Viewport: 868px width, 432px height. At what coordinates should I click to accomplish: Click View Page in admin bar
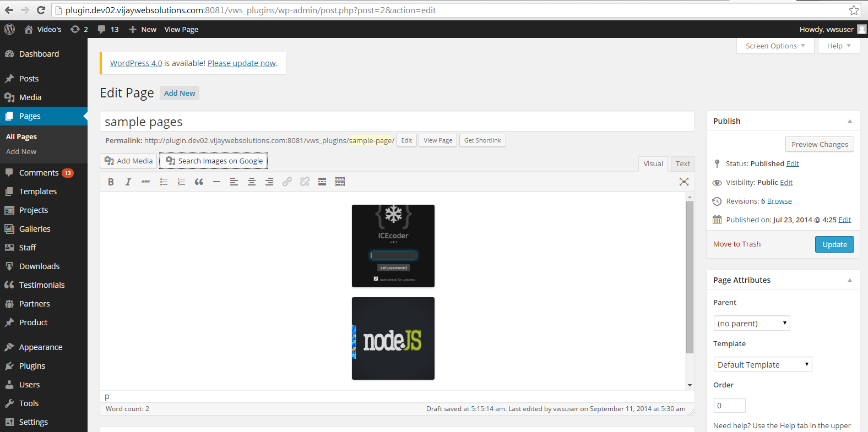point(181,29)
